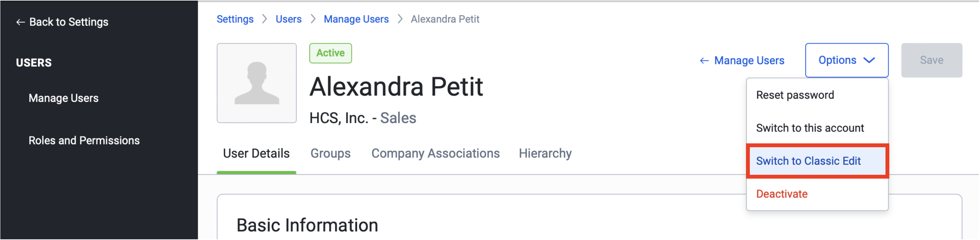Switch to the Hierarchy tab
The width and height of the screenshot is (980, 240).
click(545, 153)
